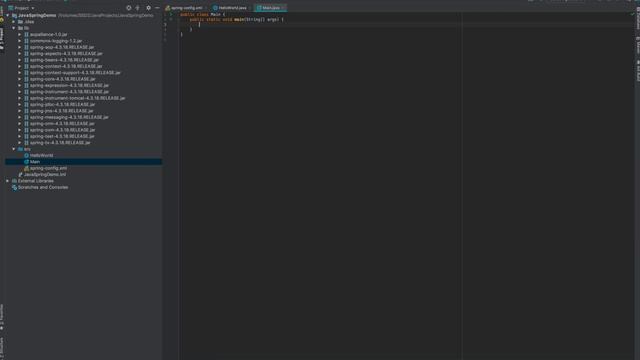Viewport: 640px width, 360px height.
Task: Click the collapse all icon in Project panel
Action: [138, 8]
